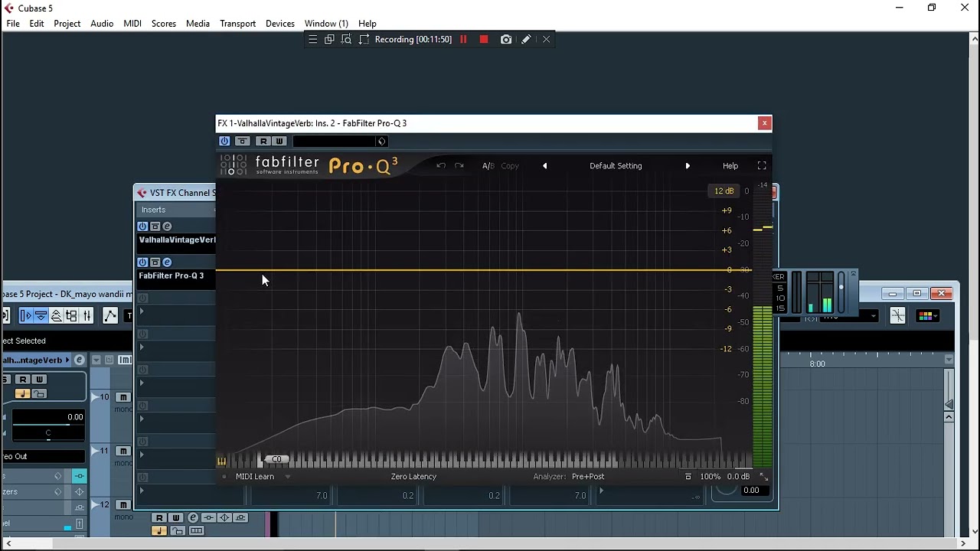Mute track 12 in the track list
This screenshot has width=980, height=551.
pos(122,505)
